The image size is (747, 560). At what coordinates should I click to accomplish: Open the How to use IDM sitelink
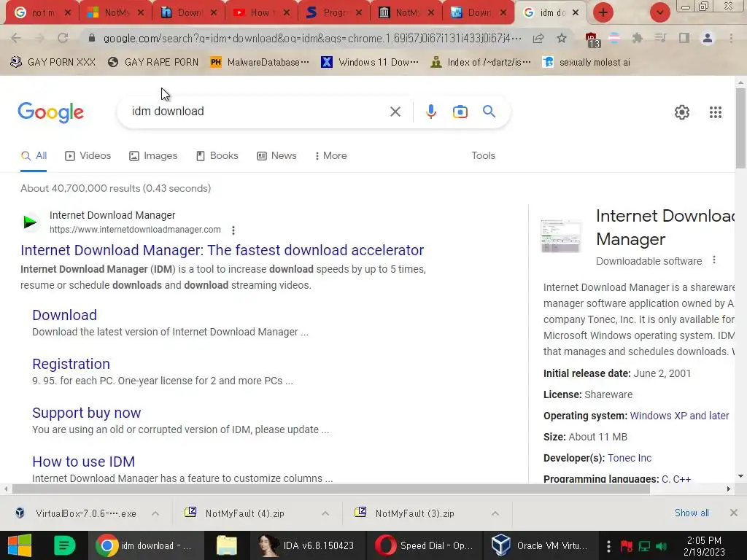pyautogui.click(x=83, y=462)
